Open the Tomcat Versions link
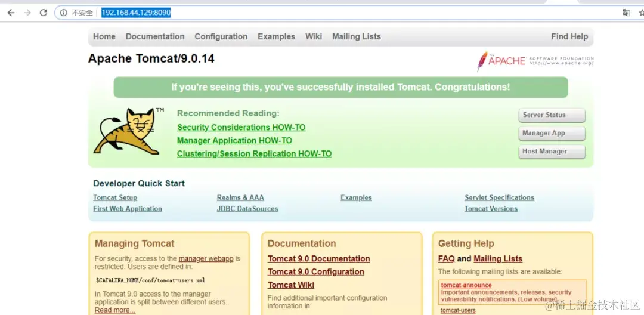This screenshot has height=315, width=644. (x=491, y=209)
